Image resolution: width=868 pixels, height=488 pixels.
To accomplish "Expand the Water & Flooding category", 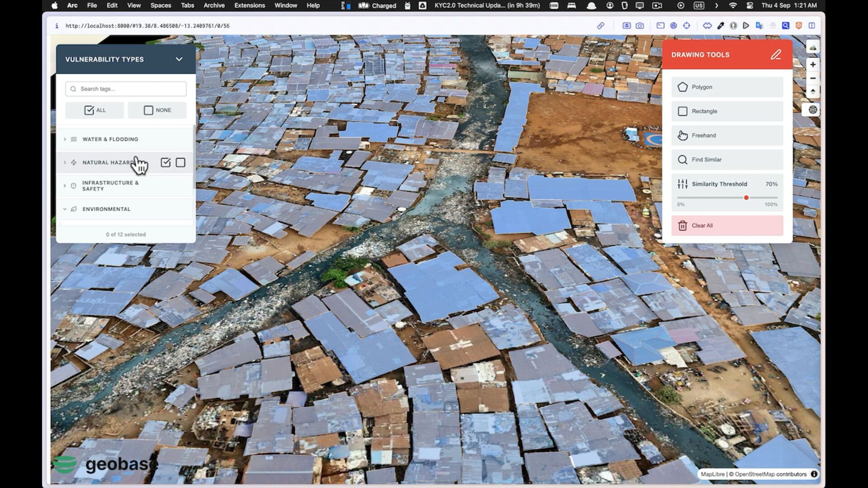I will 65,139.
